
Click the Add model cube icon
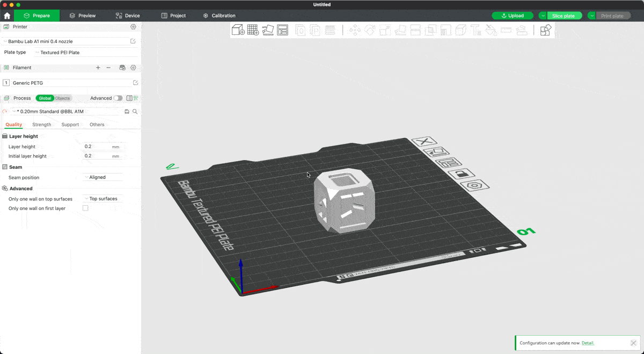click(238, 30)
